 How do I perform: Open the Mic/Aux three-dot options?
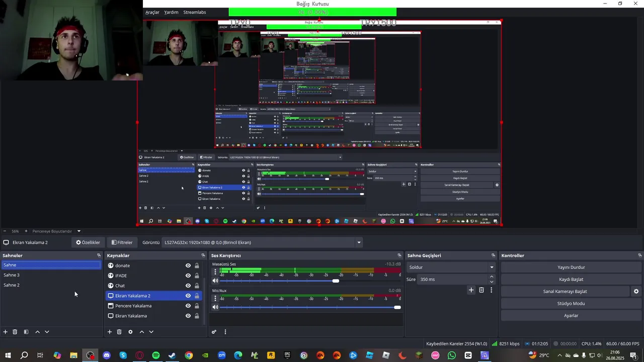[215, 299]
